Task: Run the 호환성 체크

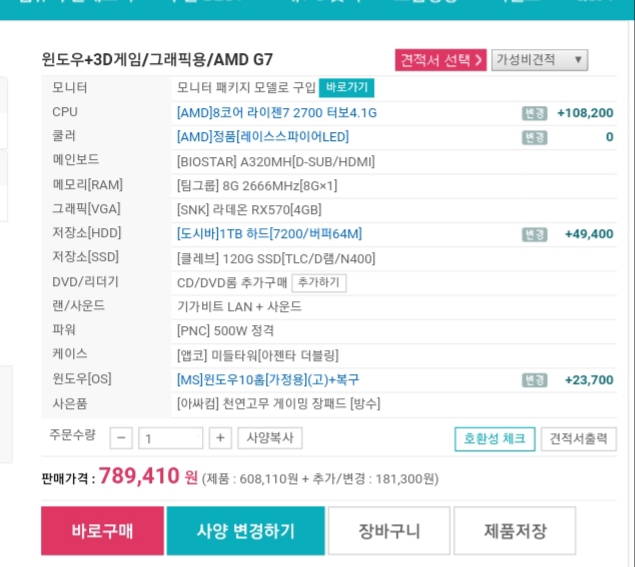Action: 494,439
